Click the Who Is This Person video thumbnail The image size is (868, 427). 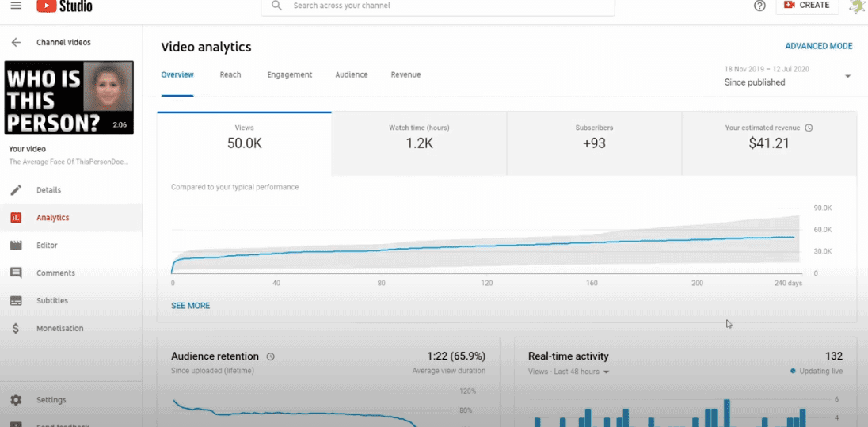click(x=69, y=97)
